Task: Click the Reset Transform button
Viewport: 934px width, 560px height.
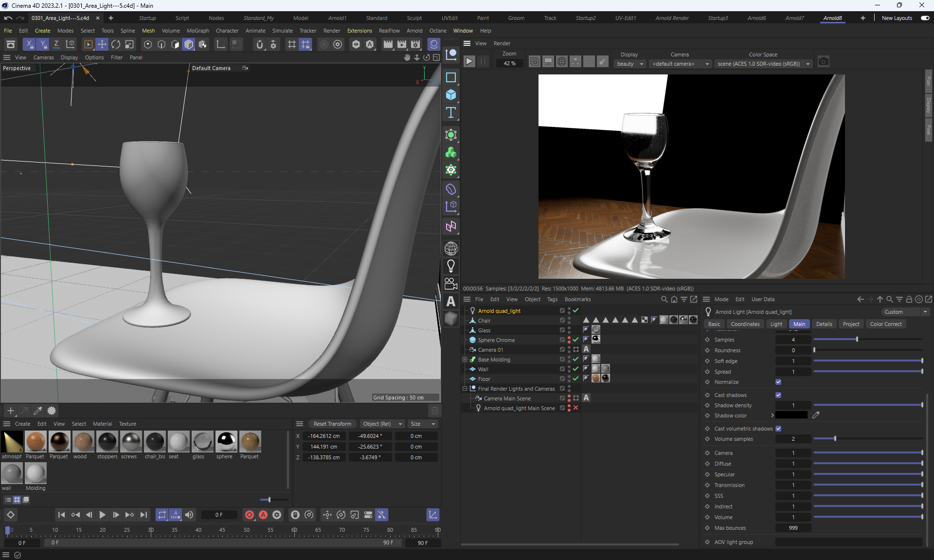Action: [x=332, y=424]
